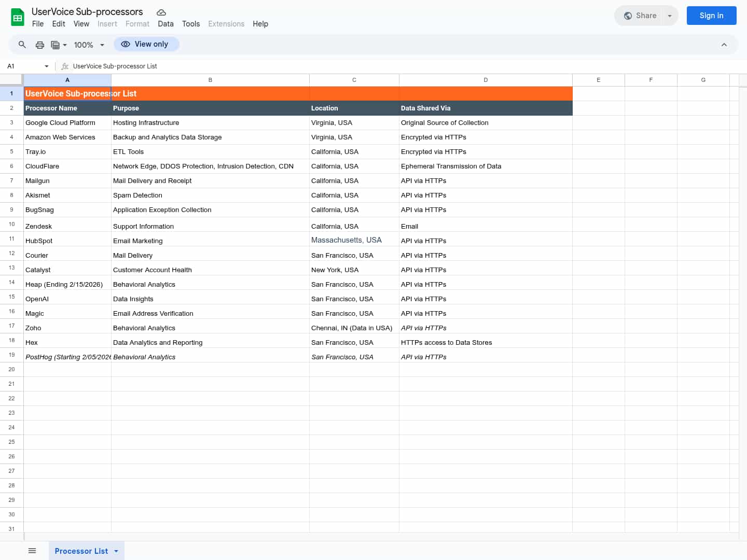Open the Processor List tab menu arrow
The image size is (747, 560).
click(116, 551)
